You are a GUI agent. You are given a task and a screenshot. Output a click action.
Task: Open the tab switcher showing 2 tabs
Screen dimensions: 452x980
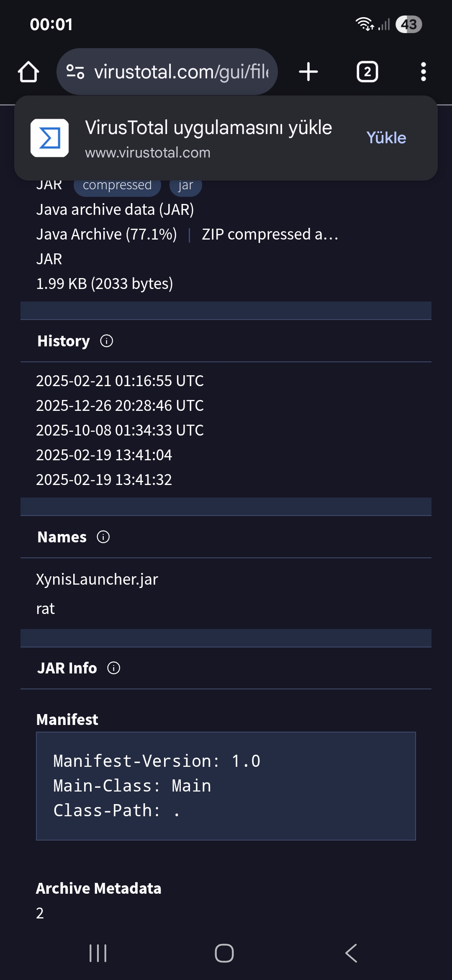[367, 72]
